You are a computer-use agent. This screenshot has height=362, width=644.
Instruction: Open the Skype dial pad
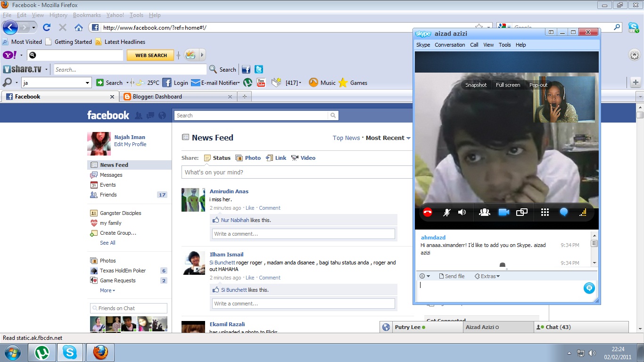coord(545,213)
